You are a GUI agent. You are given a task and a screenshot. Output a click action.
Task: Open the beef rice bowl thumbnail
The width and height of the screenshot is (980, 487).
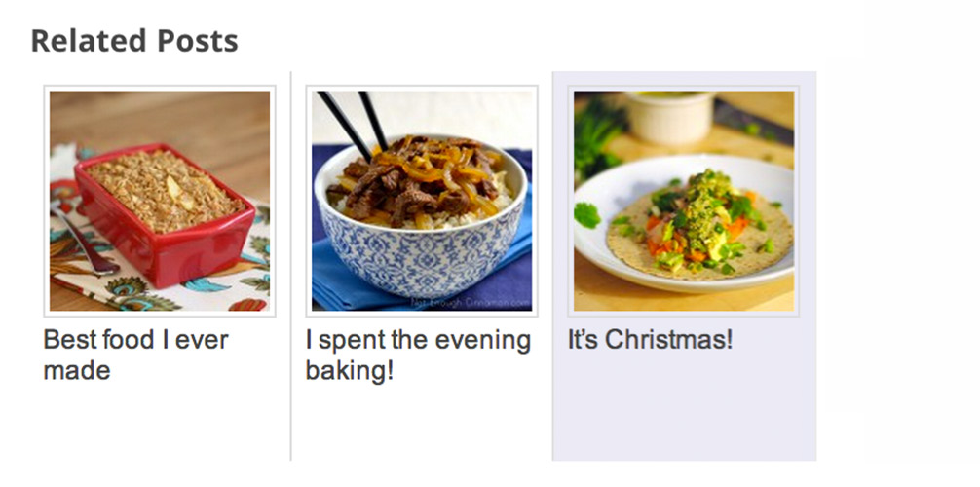pos(422,201)
